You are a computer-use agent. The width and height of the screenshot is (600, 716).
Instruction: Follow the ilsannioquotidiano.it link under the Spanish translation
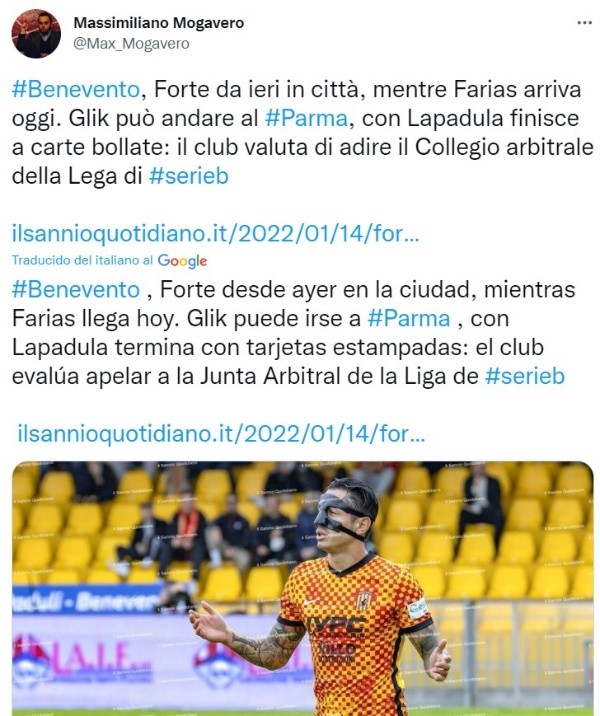(x=221, y=433)
